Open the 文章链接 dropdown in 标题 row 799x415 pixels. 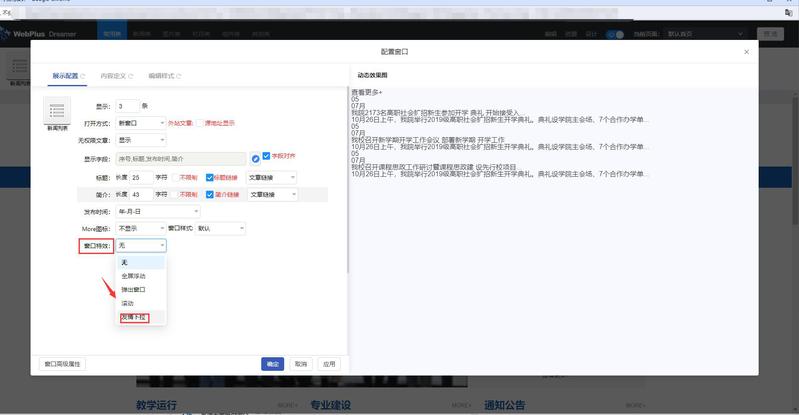pos(272,177)
